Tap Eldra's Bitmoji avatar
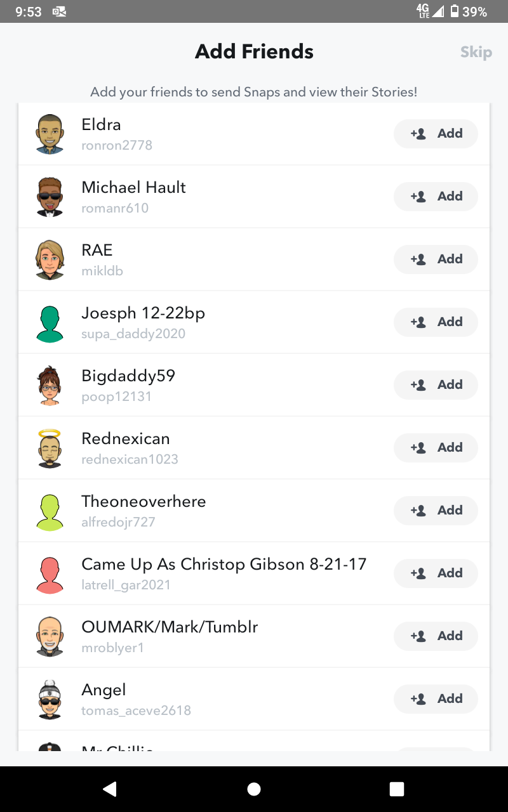This screenshot has height=812, width=508. 50,134
